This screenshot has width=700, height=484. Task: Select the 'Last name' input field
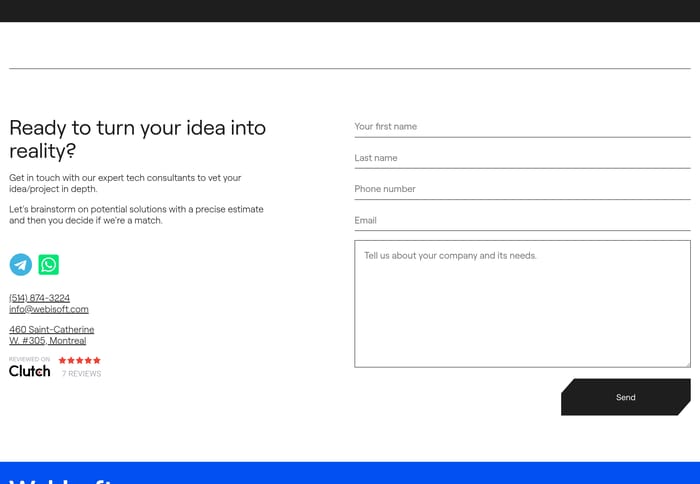click(522, 158)
